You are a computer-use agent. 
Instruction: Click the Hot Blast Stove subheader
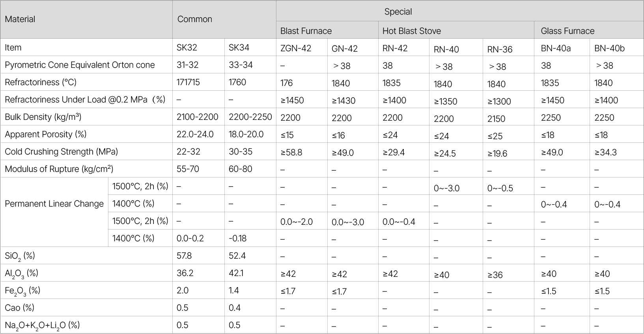pos(412,31)
